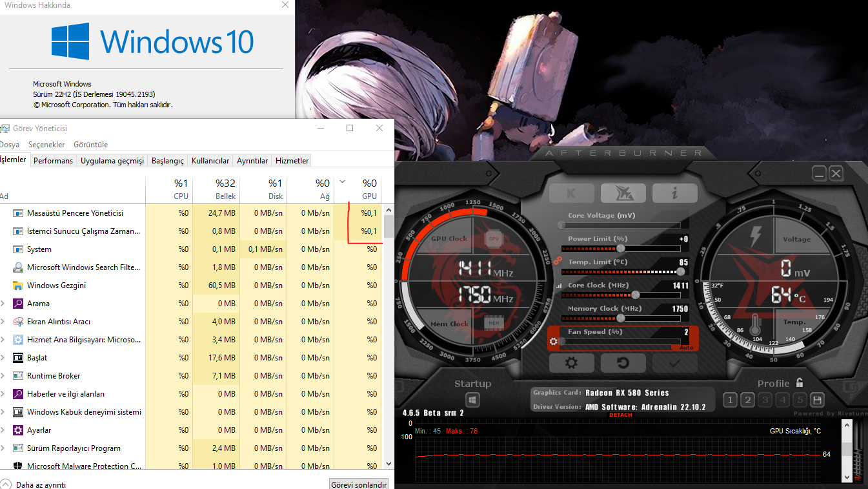Select Afterburner profile slot 5
Viewport: 868px width, 489px height.
[800, 401]
